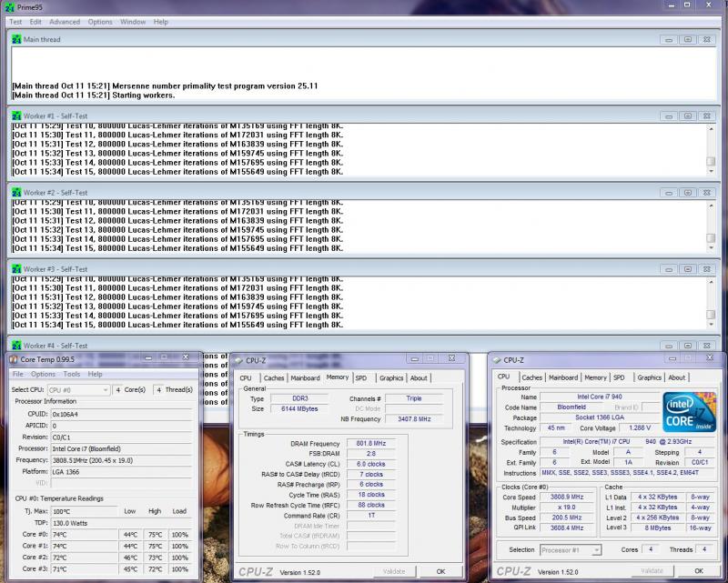Switch to Mainboard tab in CPU-Z Memory window

(305, 378)
